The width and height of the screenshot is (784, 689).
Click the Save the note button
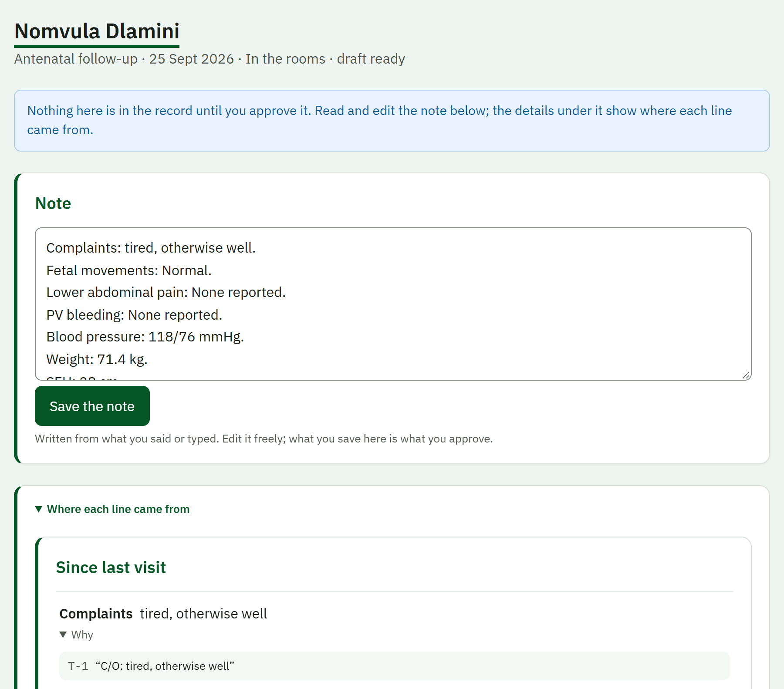coord(92,406)
